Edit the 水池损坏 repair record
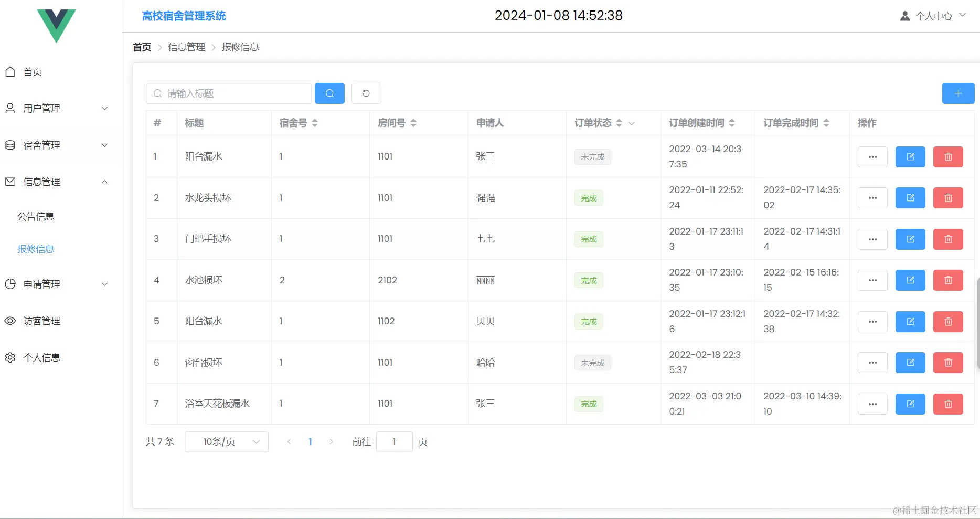 (910, 280)
